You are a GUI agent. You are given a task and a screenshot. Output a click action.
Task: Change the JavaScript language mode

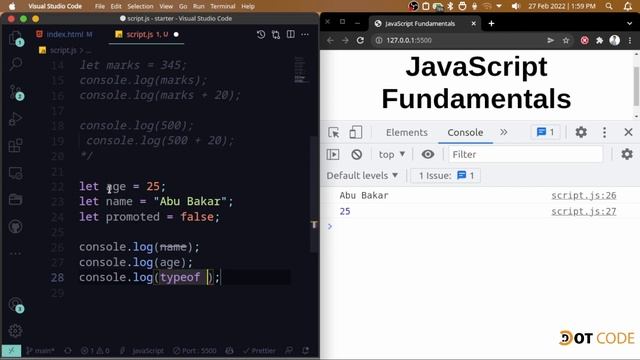click(x=148, y=351)
